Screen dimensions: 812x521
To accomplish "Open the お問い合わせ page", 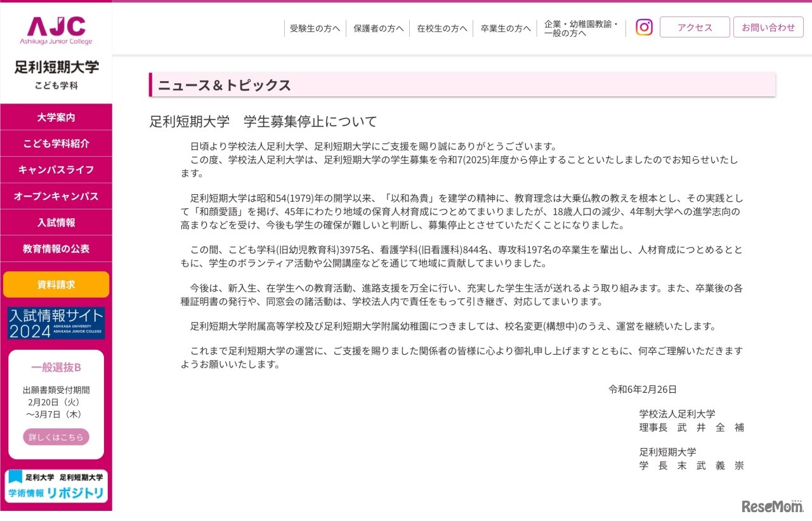I will pos(768,27).
